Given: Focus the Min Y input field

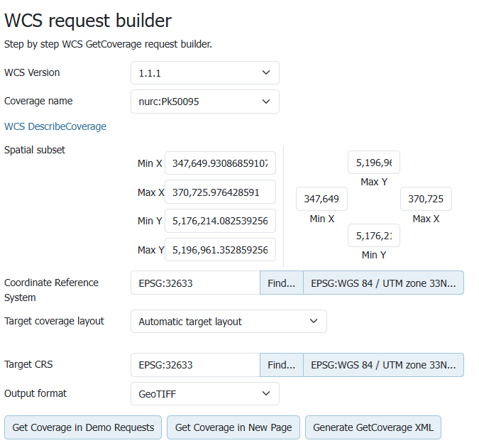Looking at the screenshot, I should pyautogui.click(x=220, y=221).
